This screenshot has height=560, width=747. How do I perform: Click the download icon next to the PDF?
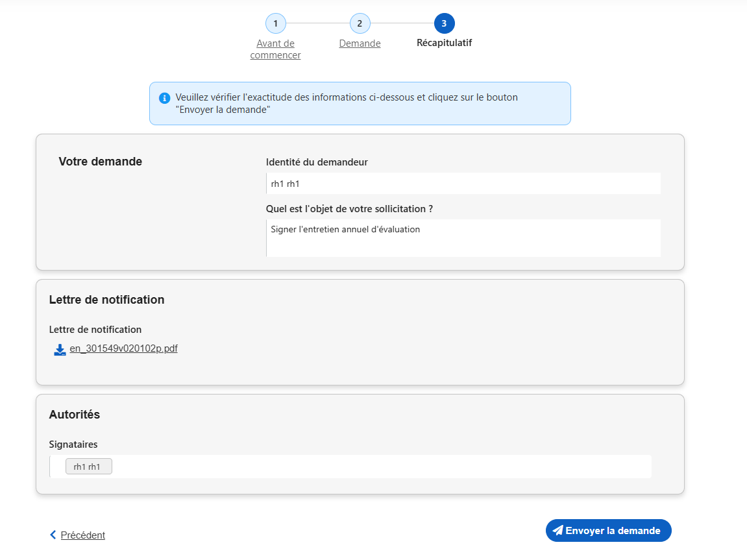click(x=60, y=350)
